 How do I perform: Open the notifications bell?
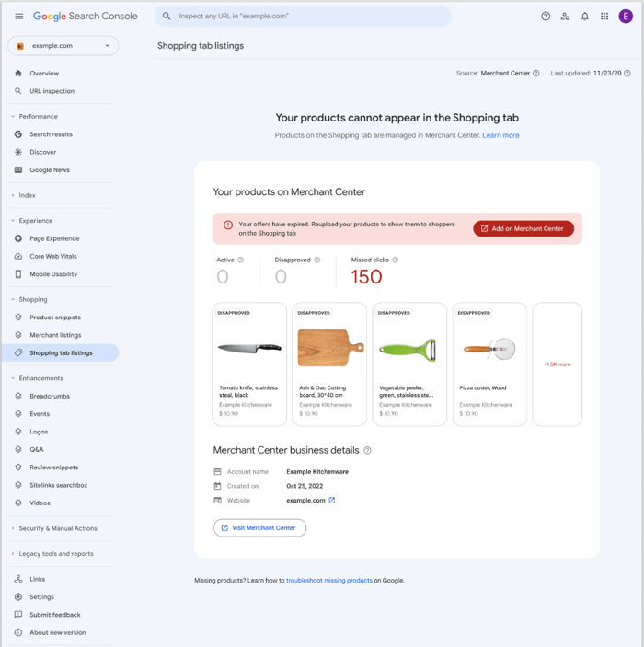point(584,16)
